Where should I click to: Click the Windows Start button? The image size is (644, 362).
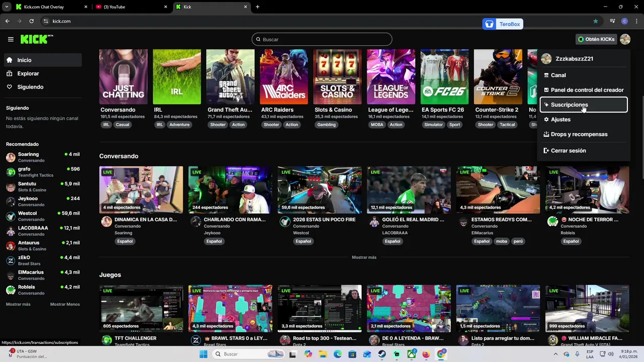[203, 354]
